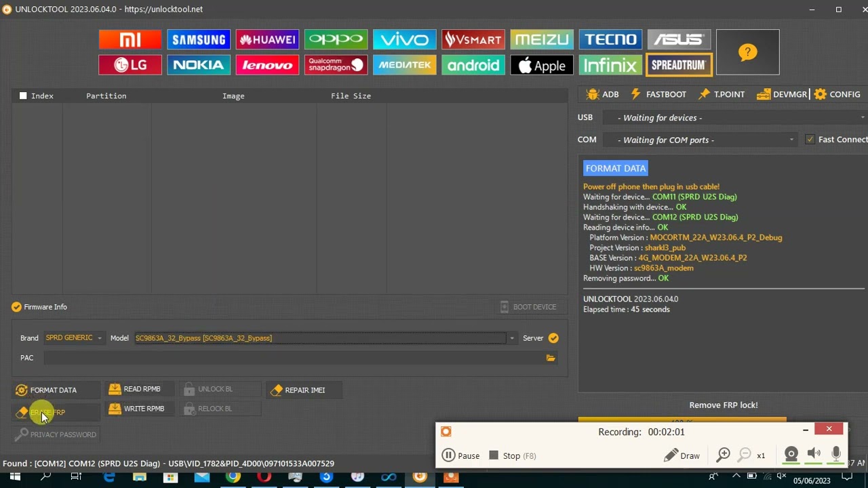Viewport: 868px width, 488px height.
Task: Open Chrome from the taskbar
Action: pos(233,477)
